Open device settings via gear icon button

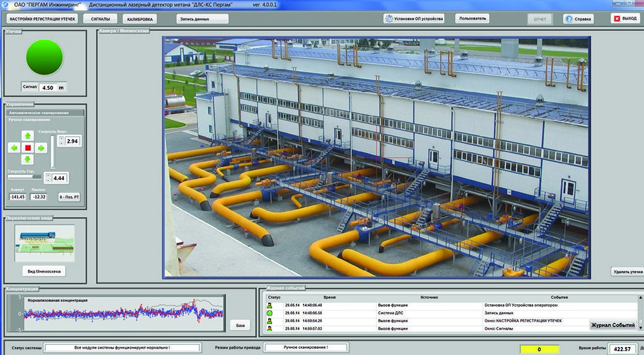414,19
